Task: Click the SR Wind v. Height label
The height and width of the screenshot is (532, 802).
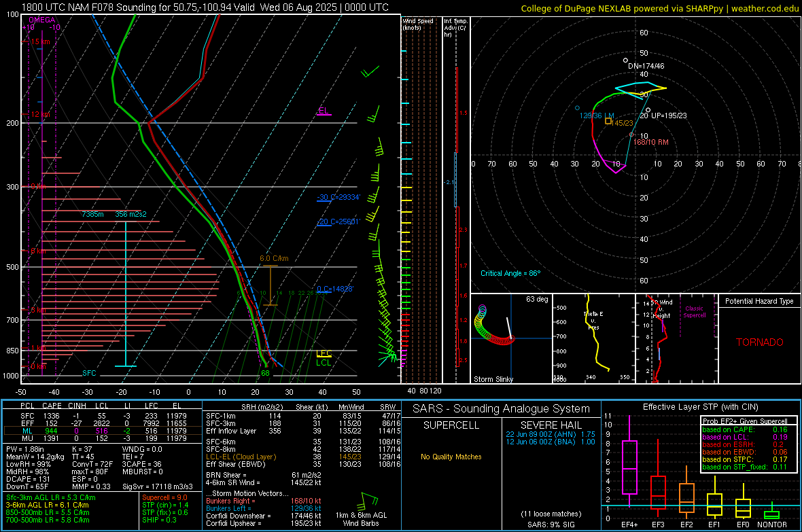Action: tap(662, 309)
